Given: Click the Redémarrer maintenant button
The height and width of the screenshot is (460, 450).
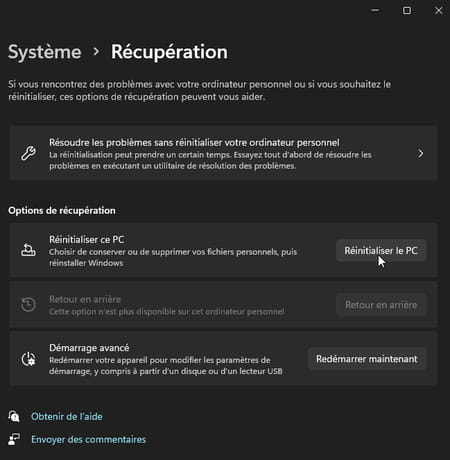Looking at the screenshot, I should [367, 359].
